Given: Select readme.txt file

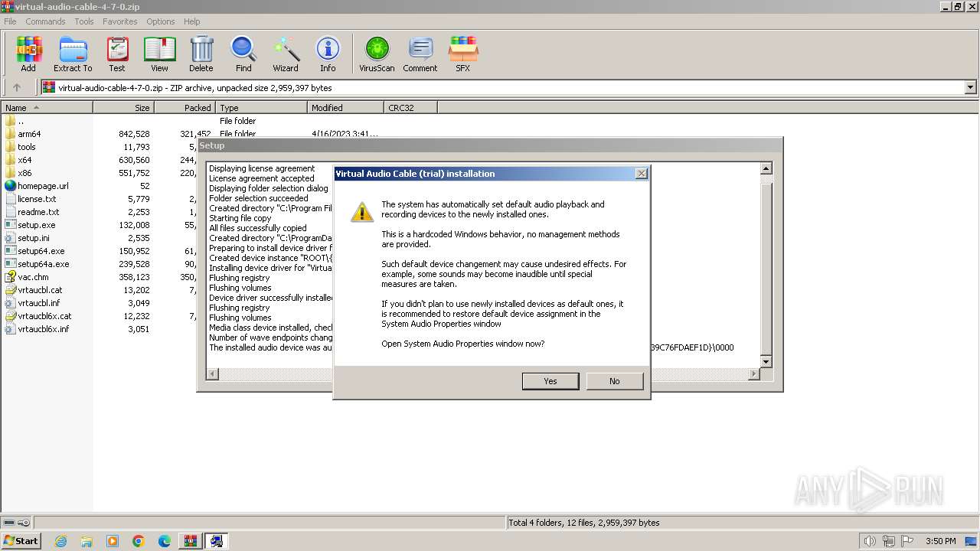Looking at the screenshot, I should pos(38,212).
